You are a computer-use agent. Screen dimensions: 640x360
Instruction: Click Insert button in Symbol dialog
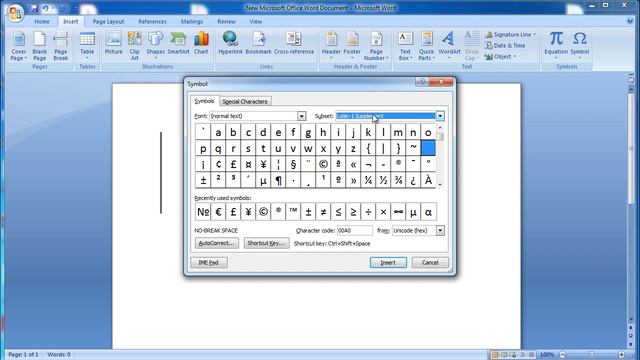click(388, 262)
